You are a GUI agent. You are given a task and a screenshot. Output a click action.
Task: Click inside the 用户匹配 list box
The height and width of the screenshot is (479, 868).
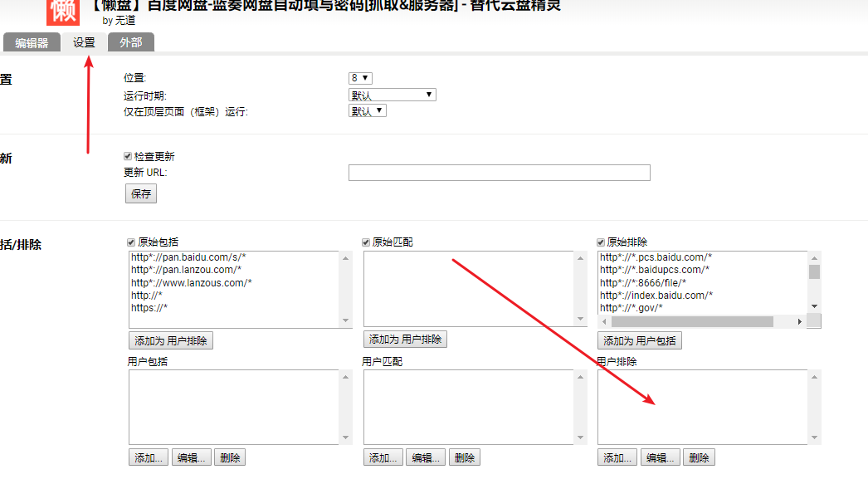pos(468,407)
